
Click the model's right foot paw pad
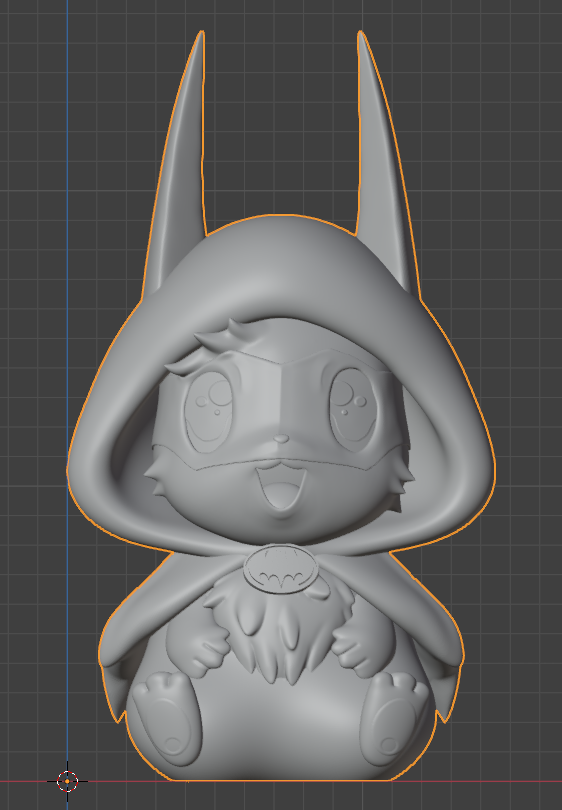394,726
